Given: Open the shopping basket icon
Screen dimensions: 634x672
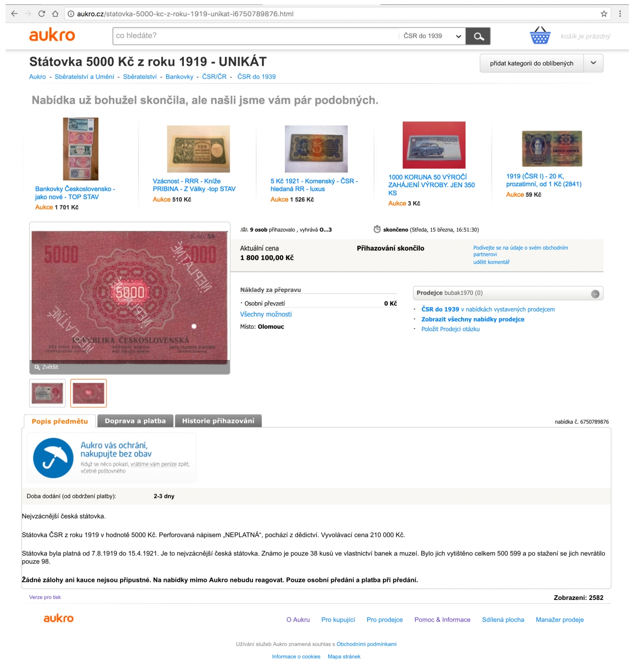Looking at the screenshot, I should pos(540,36).
